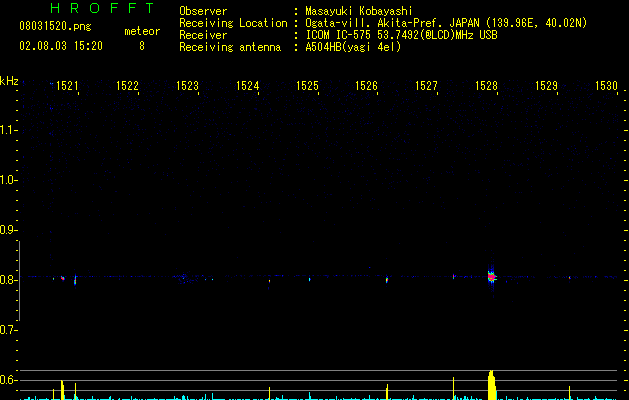Viewport: 629px width, 400px height.
Task: Click the 1527 time marker
Action: tap(426, 86)
